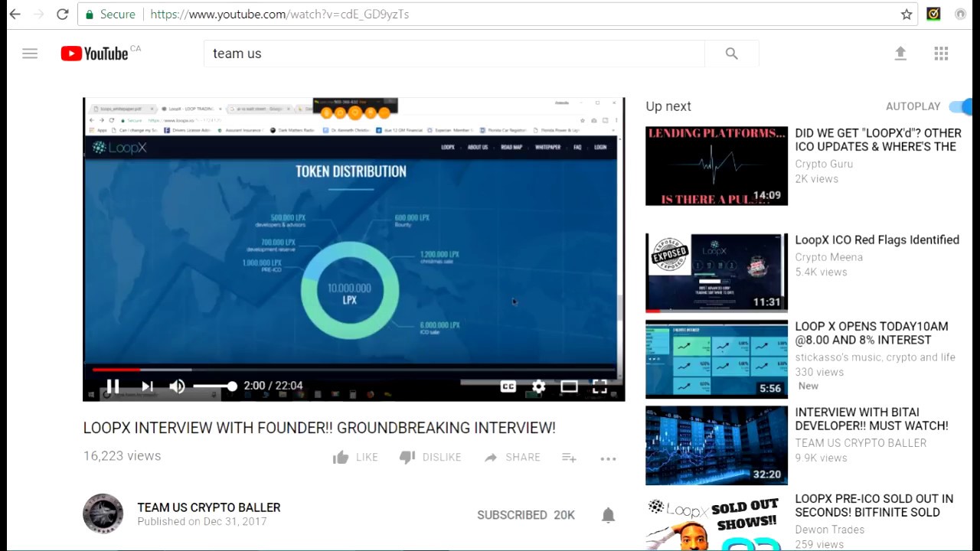This screenshot has height=551, width=980.
Task: Enter full screen mode
Action: [599, 386]
